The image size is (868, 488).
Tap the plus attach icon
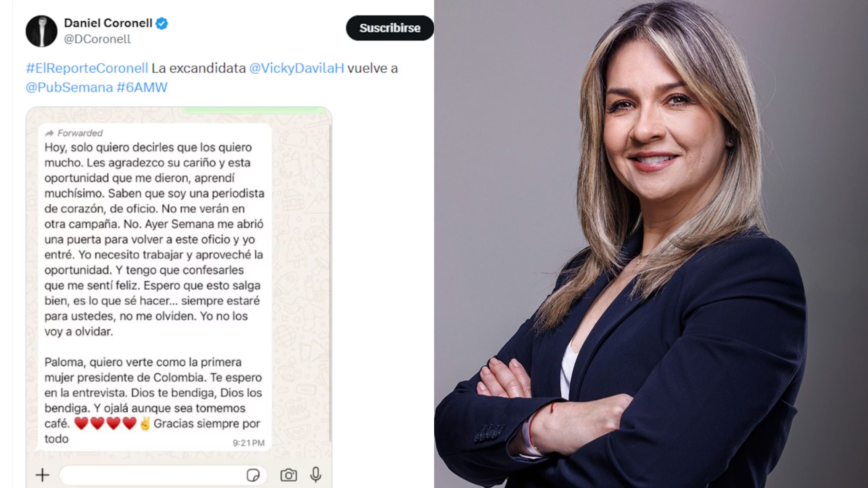point(42,475)
